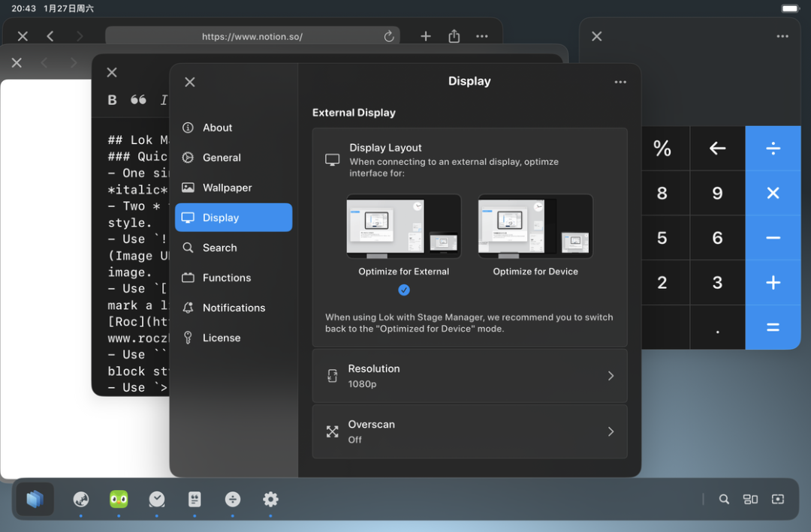The width and height of the screenshot is (811, 532).
Task: Expand the Resolution 1080p setting
Action: (469, 376)
